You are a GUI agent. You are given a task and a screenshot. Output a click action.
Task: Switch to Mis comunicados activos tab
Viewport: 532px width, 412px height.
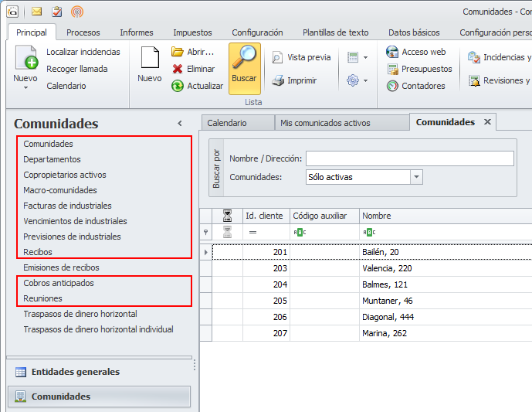point(342,123)
